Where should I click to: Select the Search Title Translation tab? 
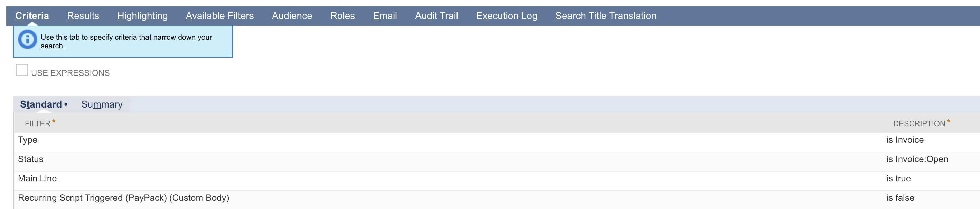(x=606, y=16)
